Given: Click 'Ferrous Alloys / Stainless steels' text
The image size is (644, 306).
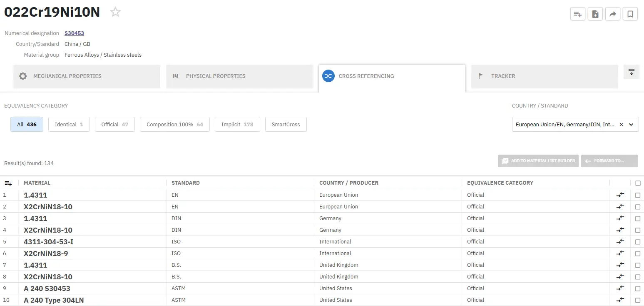Looking at the screenshot, I should (103, 55).
